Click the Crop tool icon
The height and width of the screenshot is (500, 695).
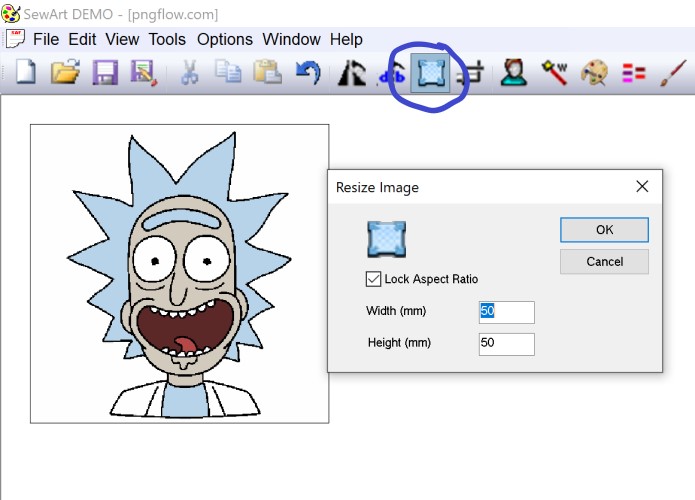[471, 73]
